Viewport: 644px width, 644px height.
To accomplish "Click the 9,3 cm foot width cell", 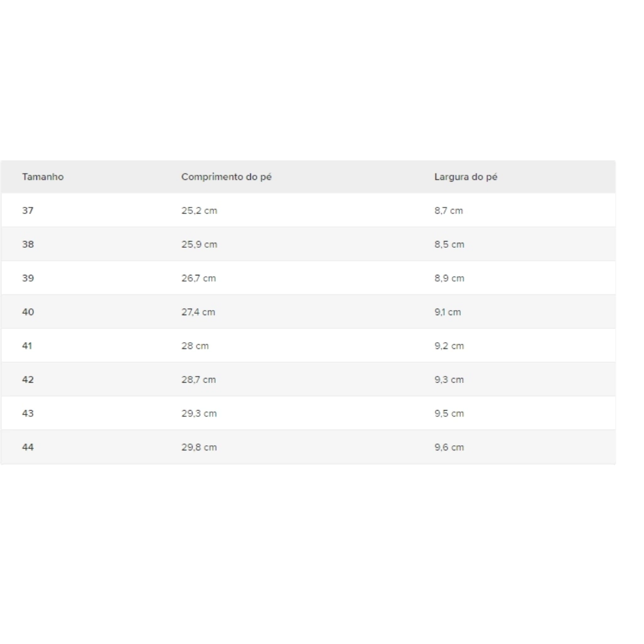I will tap(449, 379).
